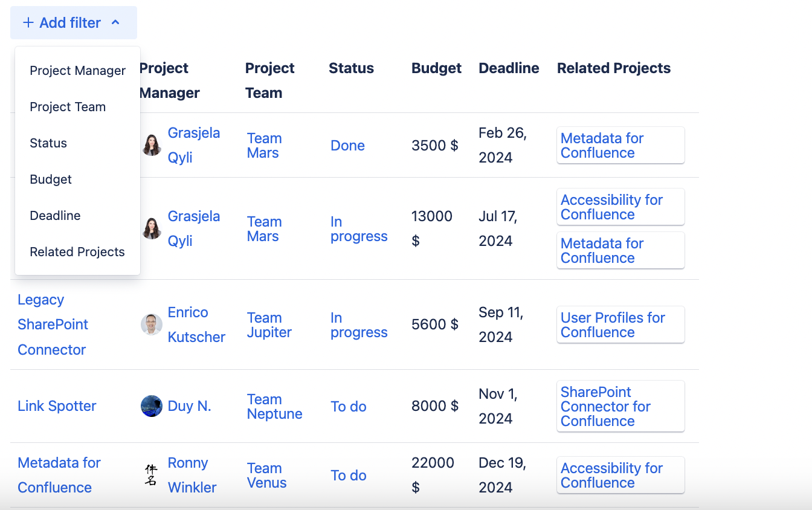The width and height of the screenshot is (812, 510).
Task: Open Legacy SharePoint Connector project
Action: (53, 324)
